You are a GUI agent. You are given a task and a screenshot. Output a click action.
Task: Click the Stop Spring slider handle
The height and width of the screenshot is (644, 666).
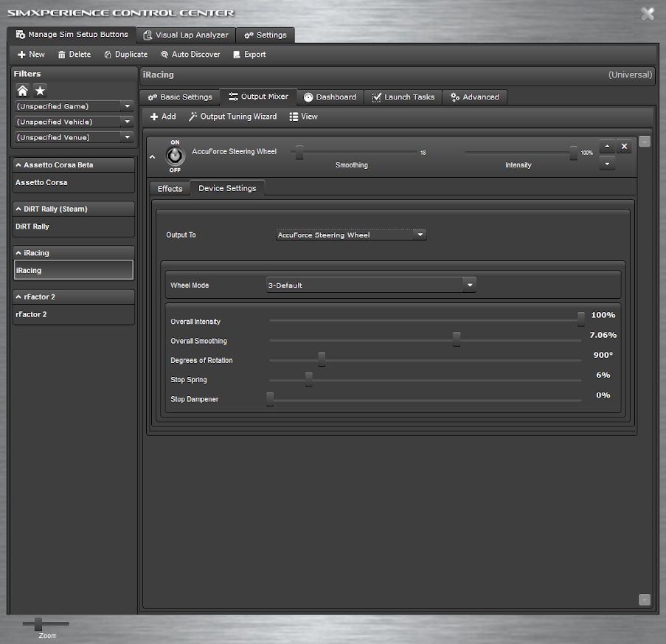309,379
